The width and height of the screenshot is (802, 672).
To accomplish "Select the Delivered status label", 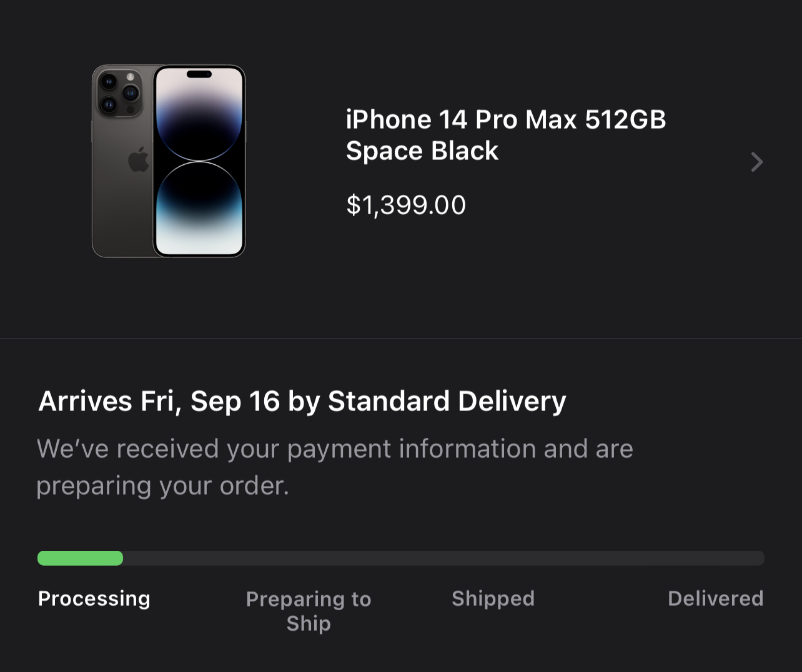I will click(x=715, y=598).
